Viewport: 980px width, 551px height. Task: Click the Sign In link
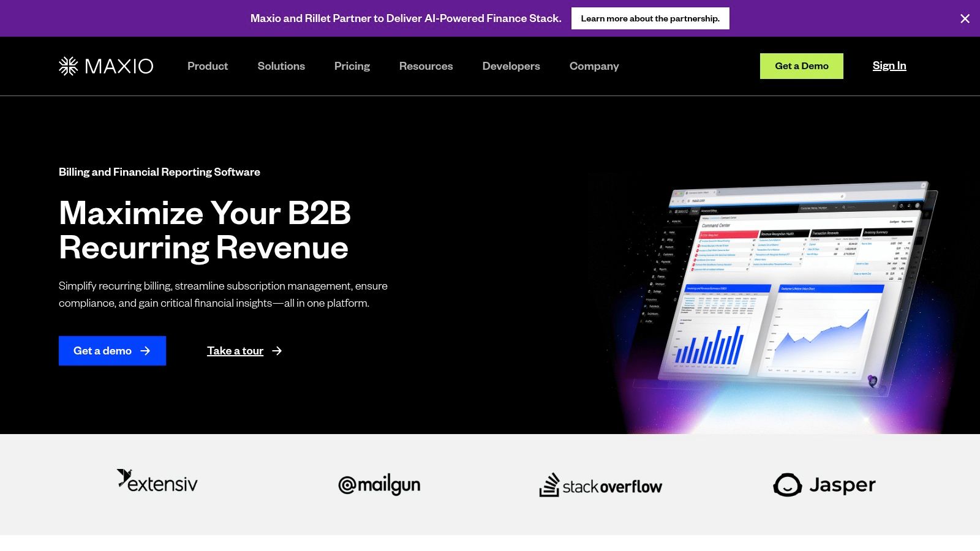point(889,66)
